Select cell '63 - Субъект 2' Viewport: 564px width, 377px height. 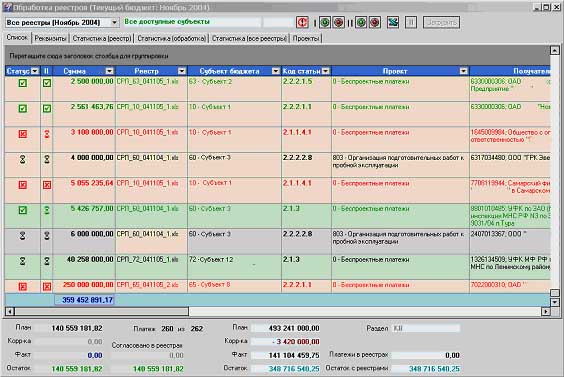click(235, 89)
